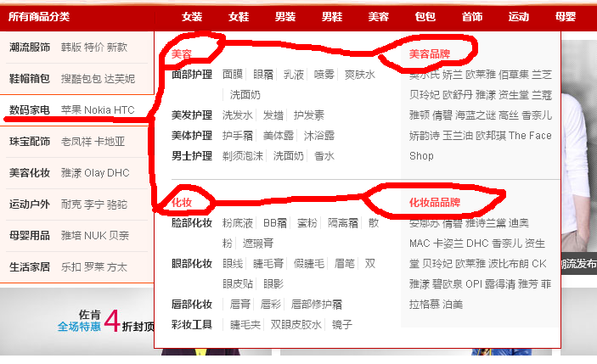Screen dimensions: 597x364
Task: Click the 发蜡 link
Action: pos(273,115)
